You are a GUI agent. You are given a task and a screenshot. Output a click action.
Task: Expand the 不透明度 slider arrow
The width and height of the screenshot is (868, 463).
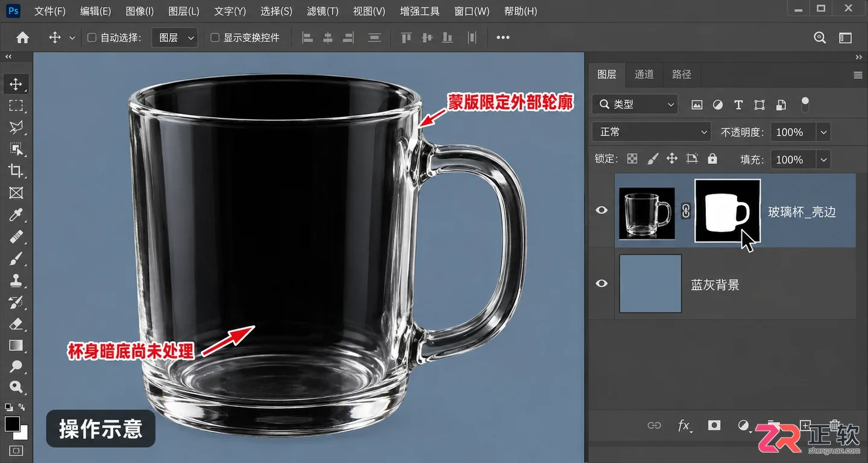tap(823, 132)
